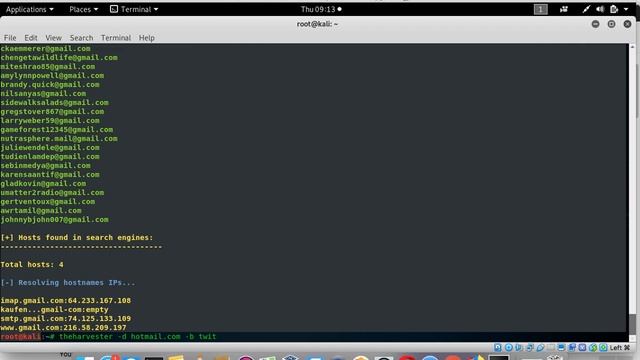The height and width of the screenshot is (360, 640).
Task: Open the Applications menu in top panel
Action: pos(29,9)
